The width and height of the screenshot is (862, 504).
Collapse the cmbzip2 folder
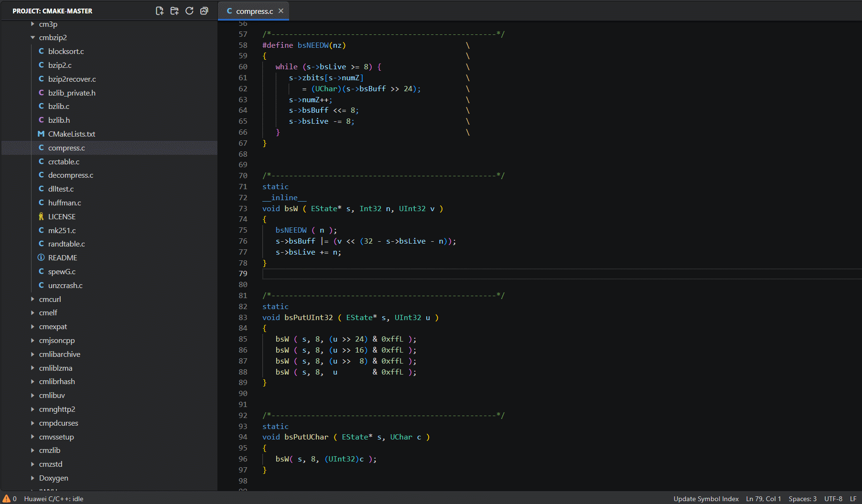click(32, 37)
